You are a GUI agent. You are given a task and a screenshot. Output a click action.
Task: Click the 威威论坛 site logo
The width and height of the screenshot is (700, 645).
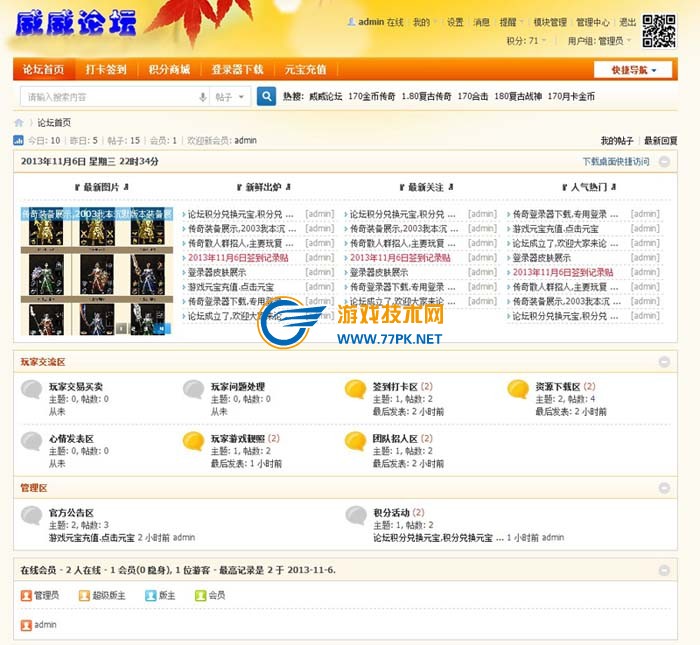75,23
